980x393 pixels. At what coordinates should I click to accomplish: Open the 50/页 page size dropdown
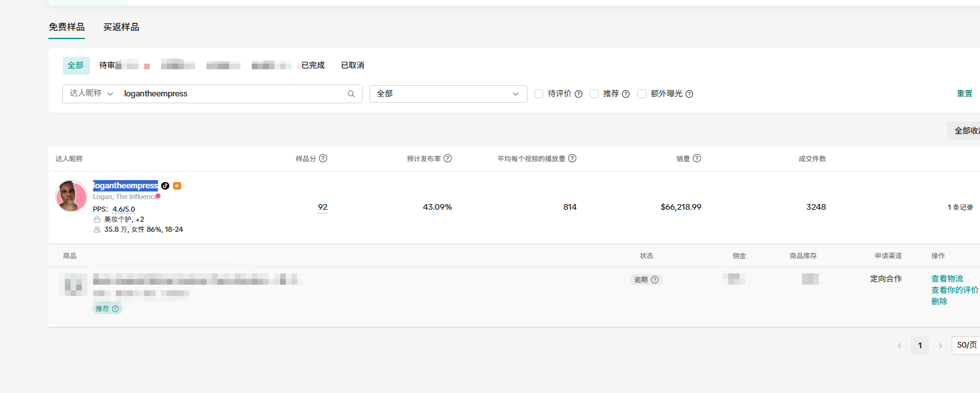[x=966, y=345]
